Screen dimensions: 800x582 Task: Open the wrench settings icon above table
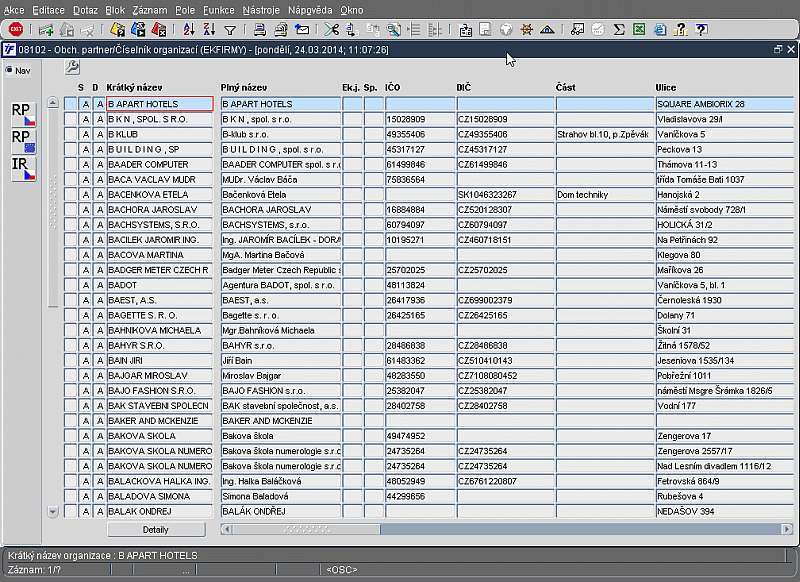tap(72, 67)
